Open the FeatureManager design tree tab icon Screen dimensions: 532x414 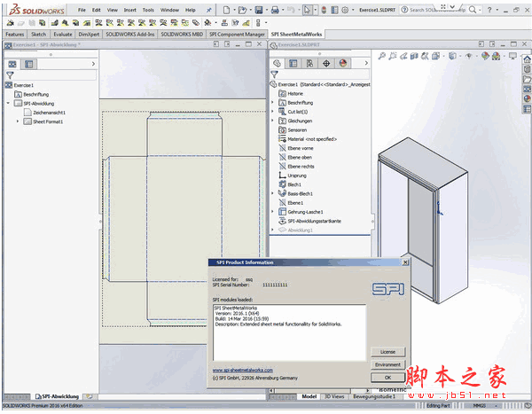click(277, 64)
